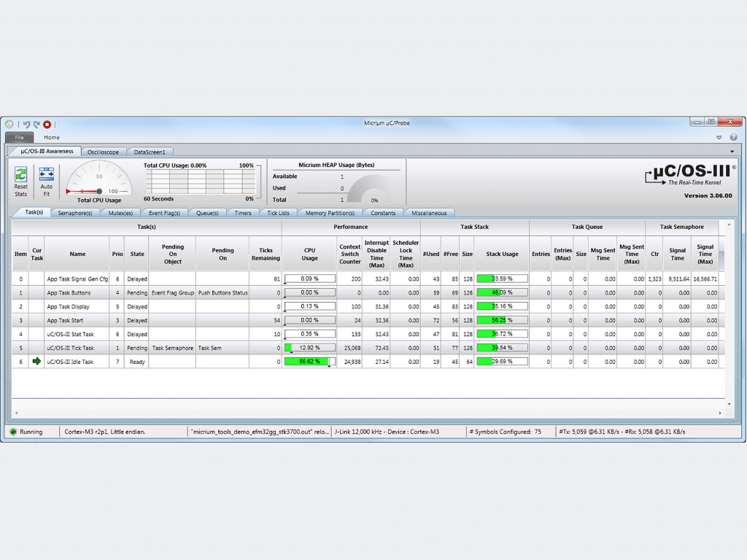Click the Prio column header
Screen dimensions: 747x560
pos(117,254)
